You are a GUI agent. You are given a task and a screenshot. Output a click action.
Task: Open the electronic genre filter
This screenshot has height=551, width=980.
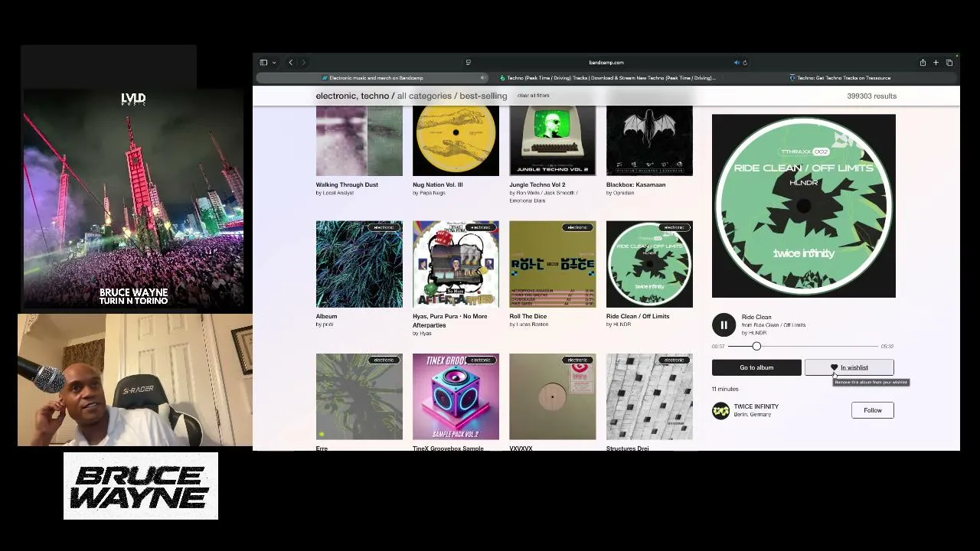(336, 96)
